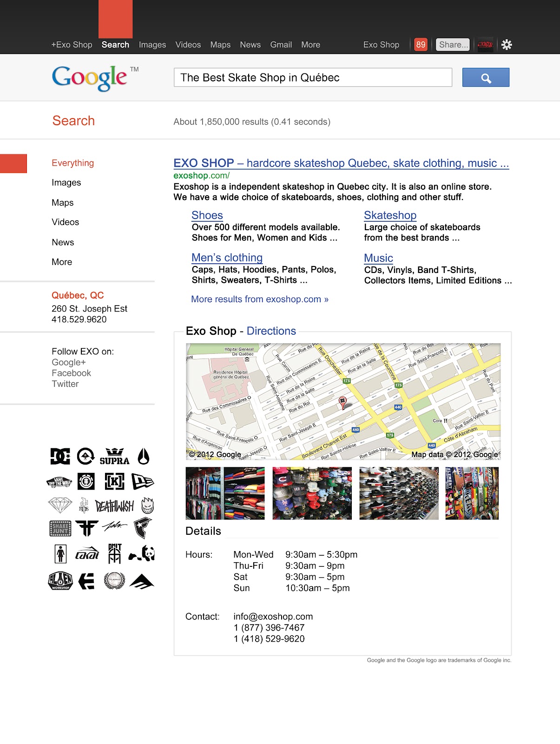Click the DC Shoes brand logo
This screenshot has width=560, height=744.
(60, 456)
